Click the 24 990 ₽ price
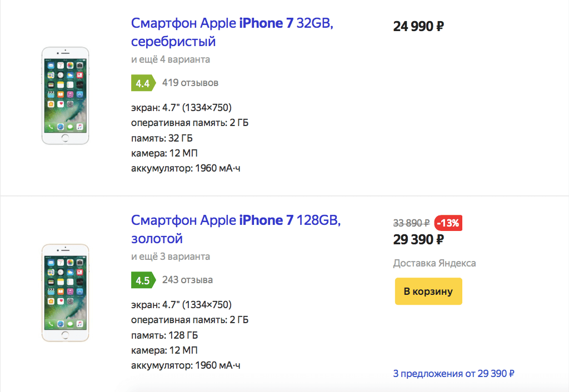569x392 pixels. pos(418,26)
